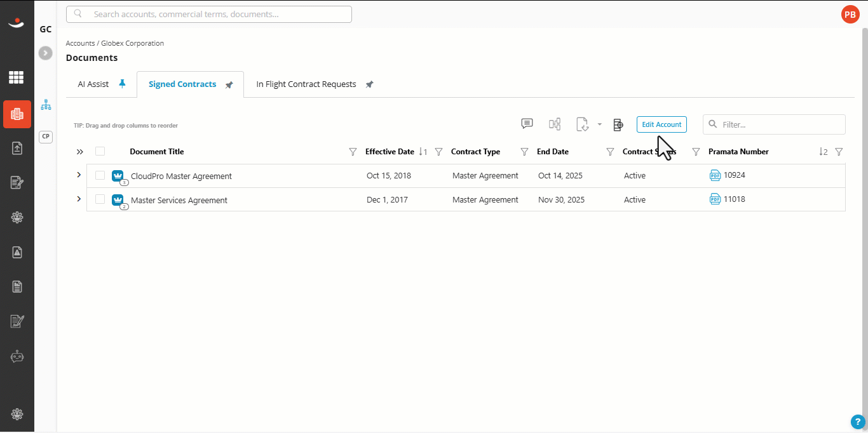868x433 pixels.
Task: Open the PB user avatar menu
Action: [x=850, y=15]
